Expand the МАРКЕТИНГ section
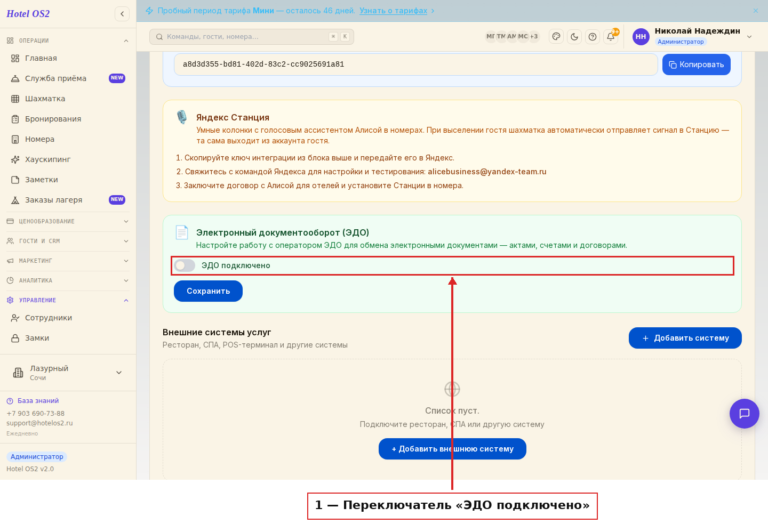The image size is (768, 532). coord(68,261)
